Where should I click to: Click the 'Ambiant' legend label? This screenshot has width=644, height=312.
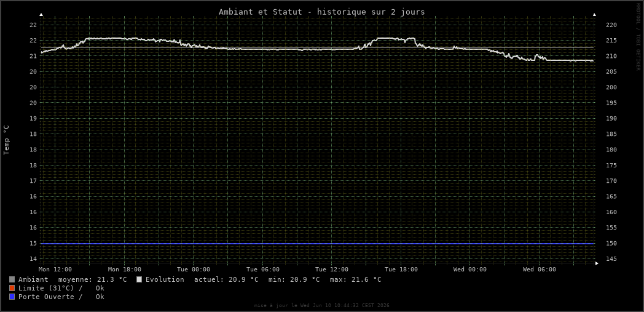click(33, 279)
